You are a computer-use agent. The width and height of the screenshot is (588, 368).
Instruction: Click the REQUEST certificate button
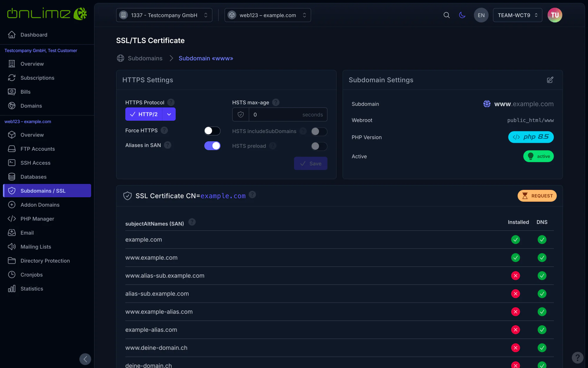[x=537, y=196]
